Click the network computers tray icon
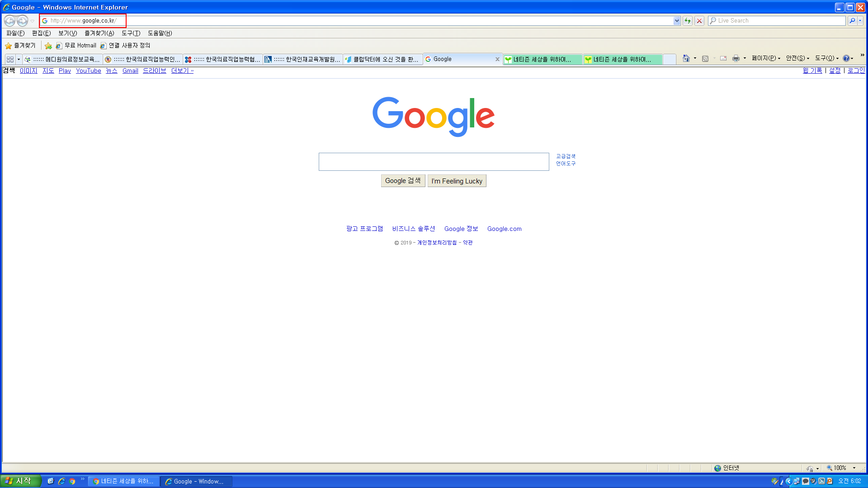 tap(796, 481)
